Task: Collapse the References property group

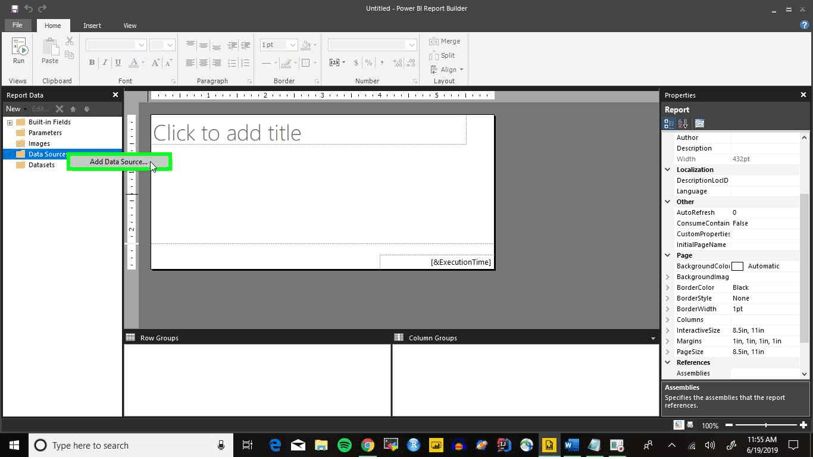Action: [668, 362]
